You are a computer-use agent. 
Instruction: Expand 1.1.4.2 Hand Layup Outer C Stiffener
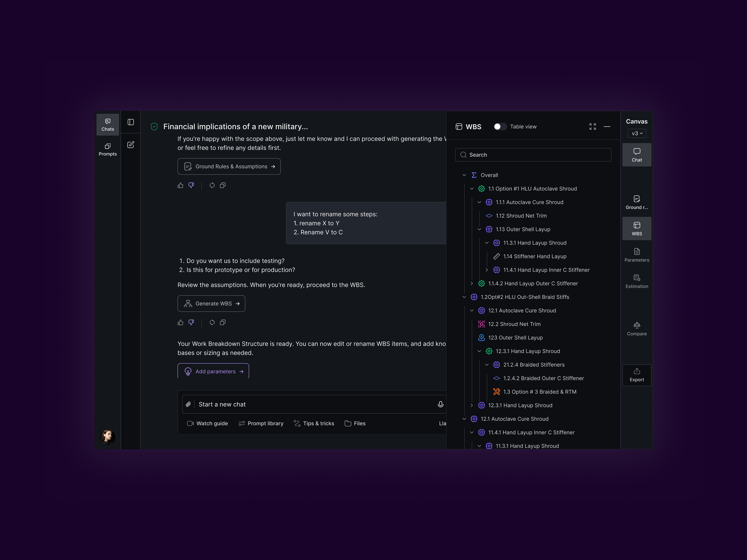coord(472,283)
